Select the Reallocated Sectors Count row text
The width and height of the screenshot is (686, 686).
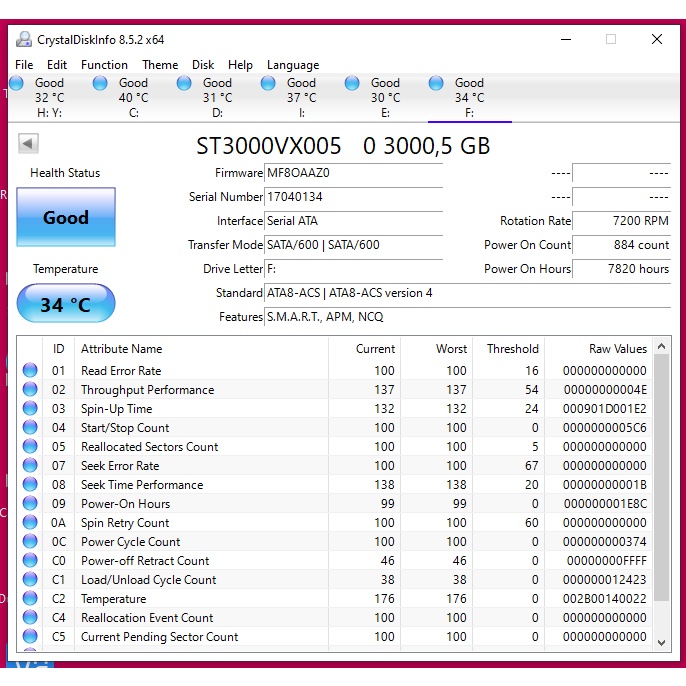149,447
